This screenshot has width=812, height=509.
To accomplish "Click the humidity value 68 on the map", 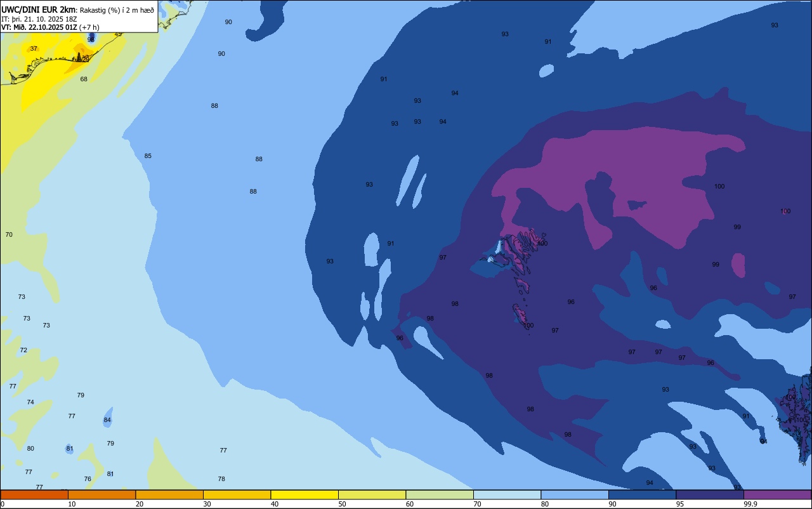I will click(84, 79).
